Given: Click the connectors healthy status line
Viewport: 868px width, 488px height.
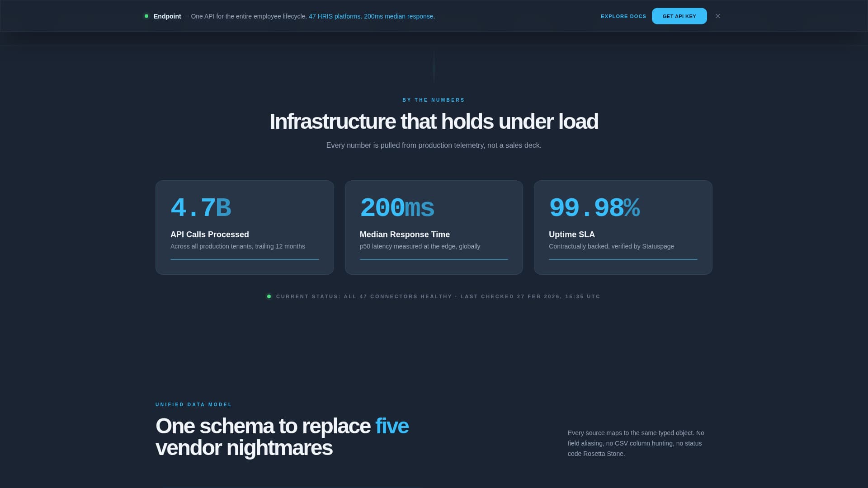Looking at the screenshot, I should (438, 296).
